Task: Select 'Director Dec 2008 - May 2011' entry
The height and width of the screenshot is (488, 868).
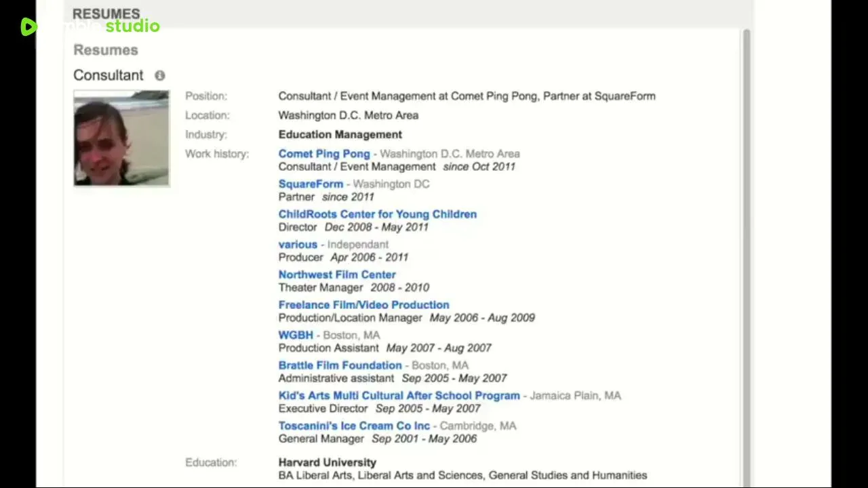Action: click(x=353, y=227)
